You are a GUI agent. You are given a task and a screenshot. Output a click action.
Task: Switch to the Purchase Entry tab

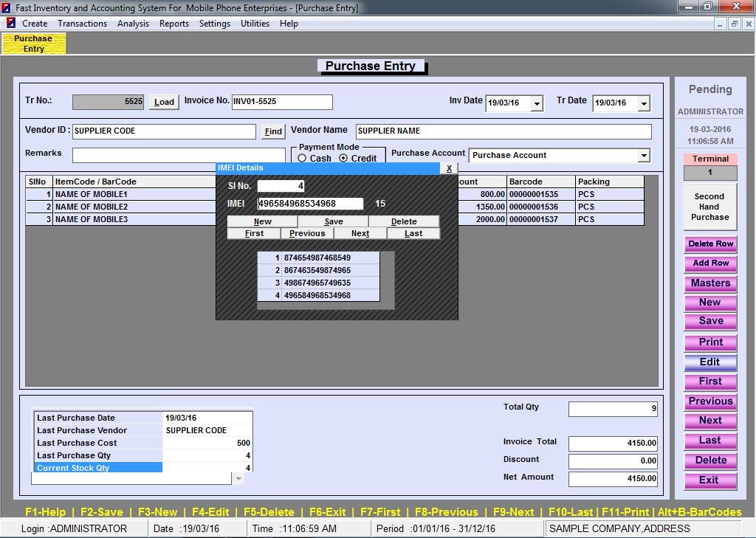coord(34,44)
